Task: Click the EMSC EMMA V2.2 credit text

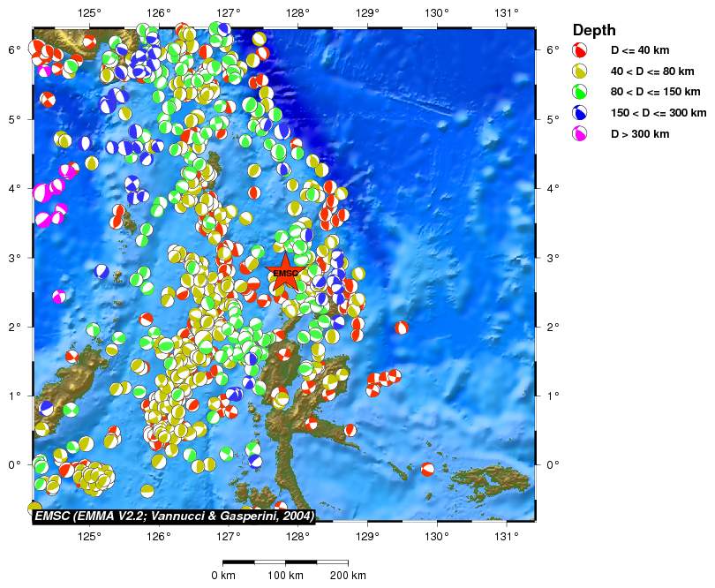Action: 174,515
